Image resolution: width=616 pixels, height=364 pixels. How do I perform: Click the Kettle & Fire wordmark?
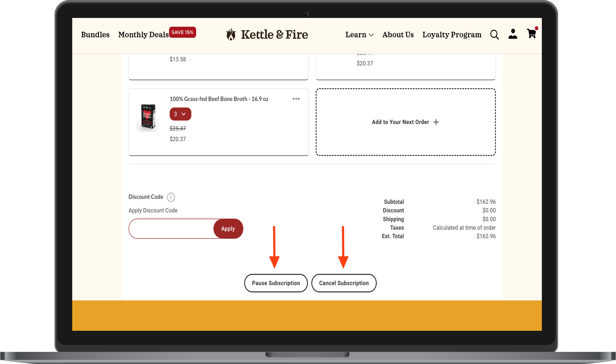point(274,34)
